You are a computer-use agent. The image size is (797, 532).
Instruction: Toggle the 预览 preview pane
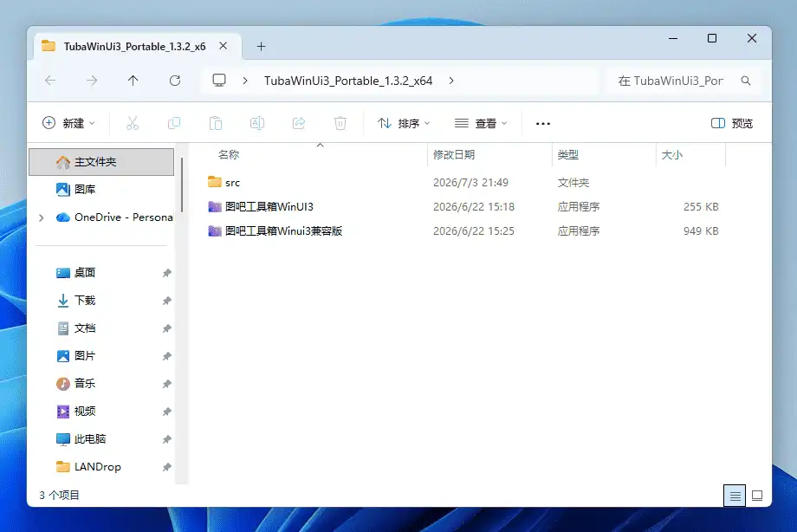[732, 123]
